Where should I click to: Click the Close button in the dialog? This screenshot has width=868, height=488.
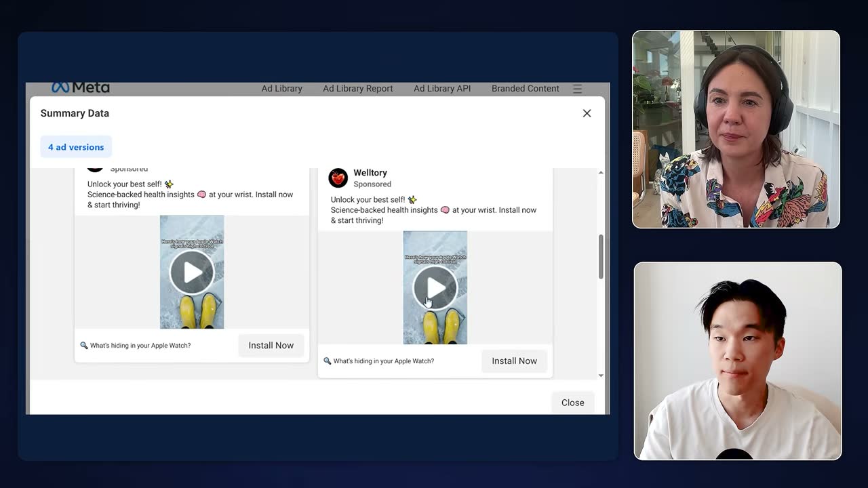pyautogui.click(x=572, y=403)
